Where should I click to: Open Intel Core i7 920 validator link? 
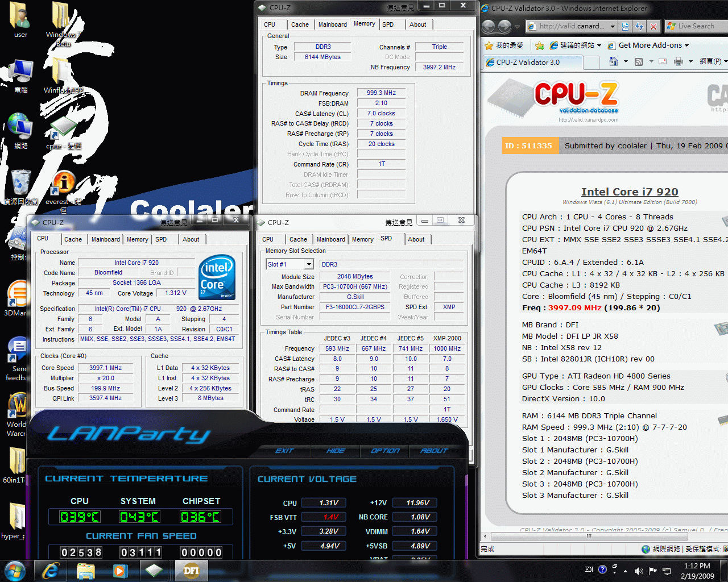coord(630,192)
